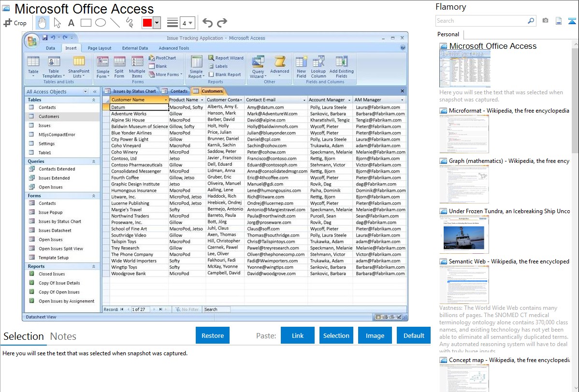
Task: Open the Under Frozen Tundra snapshot thumbnail
Action: [x=464, y=234]
